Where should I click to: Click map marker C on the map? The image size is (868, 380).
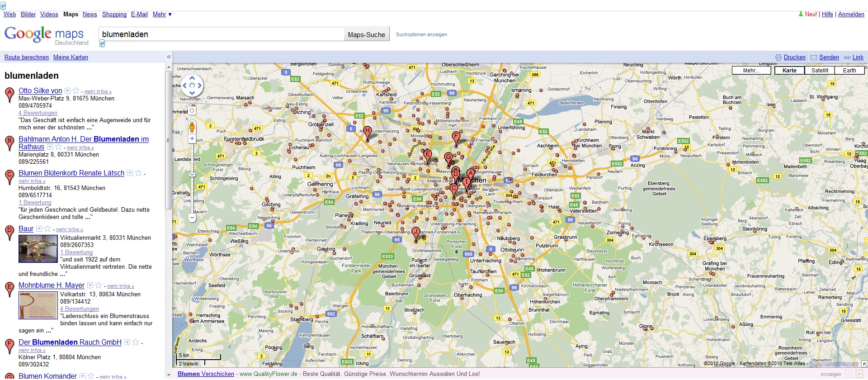tap(454, 190)
